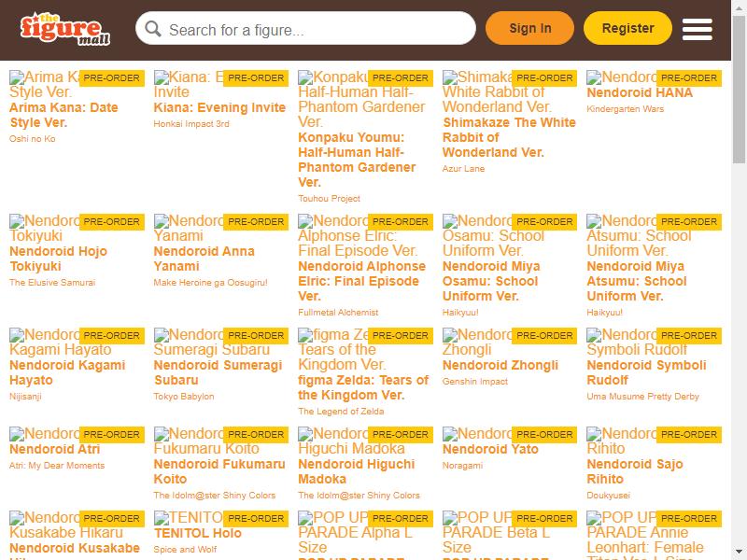Screen dimensions: 747x560
Task: Open Arima Kana: Date Style Ver. title
Action: (x=63, y=115)
